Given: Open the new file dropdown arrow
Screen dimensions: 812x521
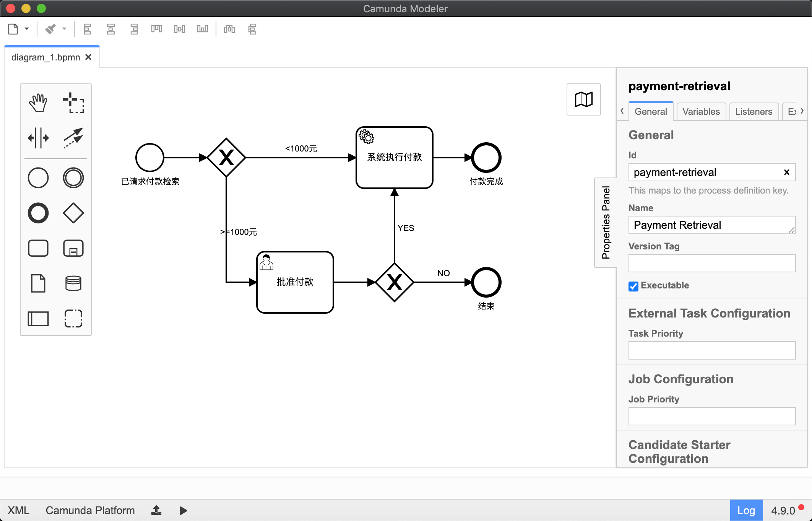Looking at the screenshot, I should pyautogui.click(x=27, y=29).
